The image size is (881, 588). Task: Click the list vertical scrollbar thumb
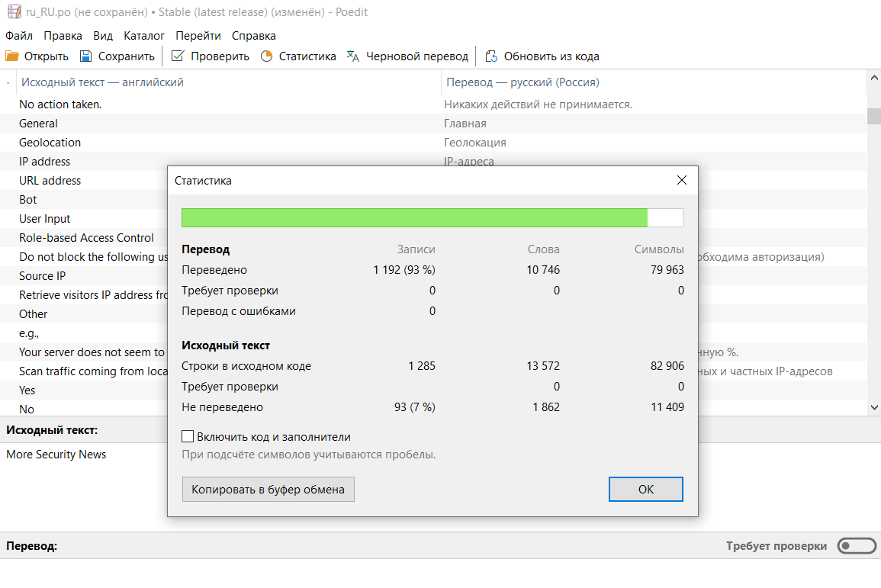pyautogui.click(x=873, y=116)
